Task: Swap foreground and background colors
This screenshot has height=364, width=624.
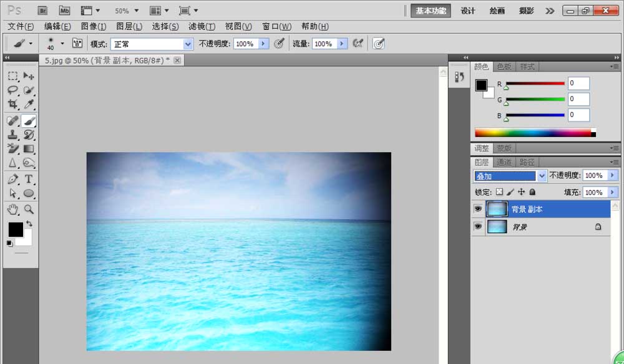Action: [x=29, y=223]
